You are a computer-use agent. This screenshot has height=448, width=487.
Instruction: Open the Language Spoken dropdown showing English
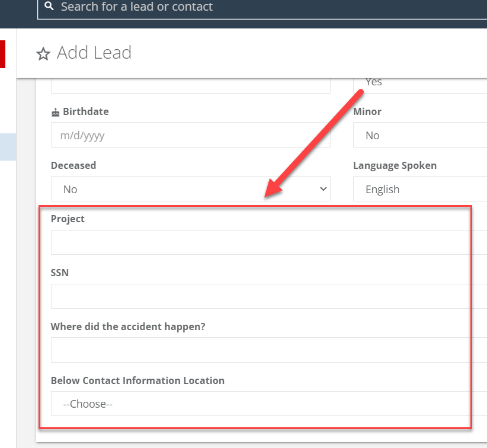pos(421,189)
